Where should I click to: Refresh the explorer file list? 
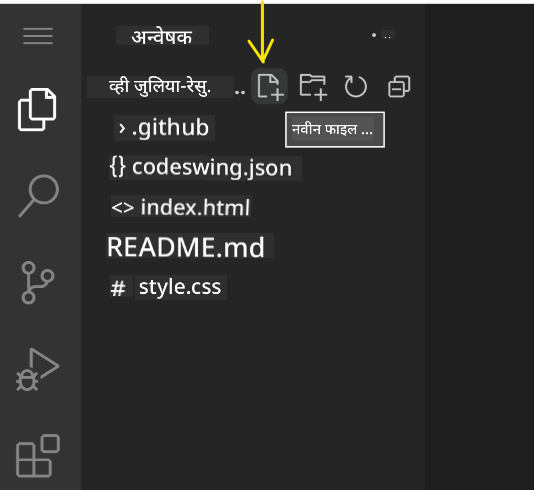pos(356,86)
